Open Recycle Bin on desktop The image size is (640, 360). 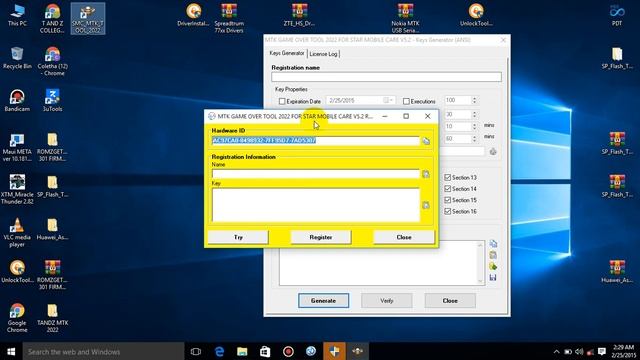point(17,58)
